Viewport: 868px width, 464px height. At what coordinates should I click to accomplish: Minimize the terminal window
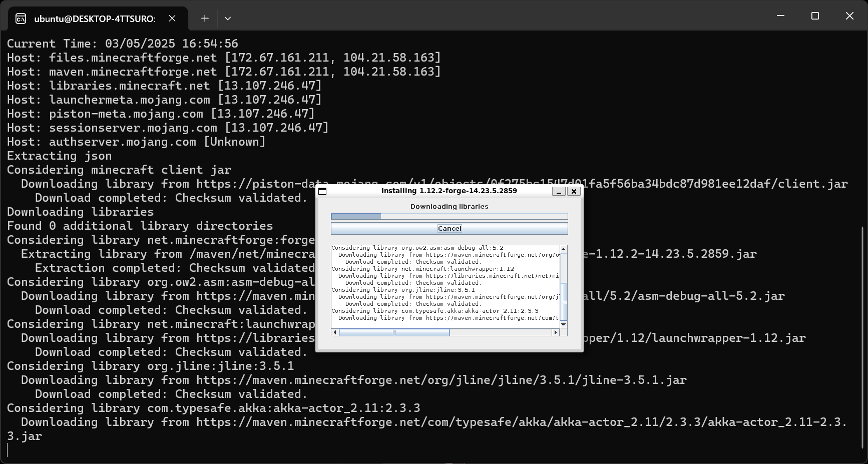(x=780, y=16)
